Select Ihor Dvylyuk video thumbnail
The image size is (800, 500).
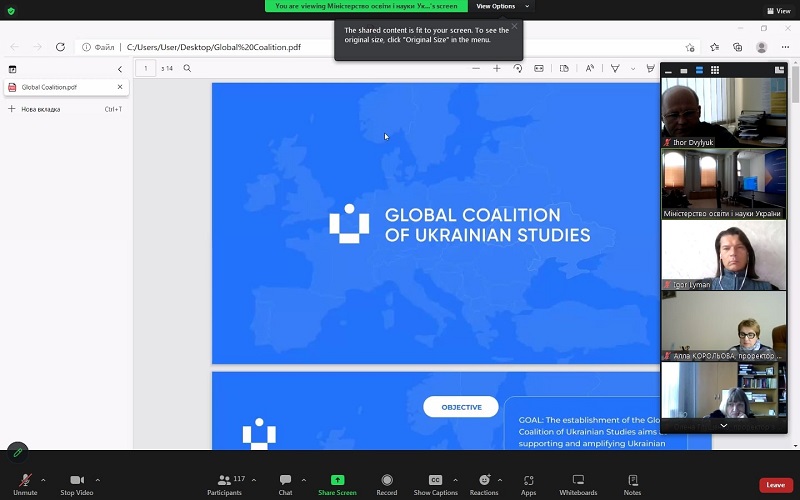coord(723,113)
